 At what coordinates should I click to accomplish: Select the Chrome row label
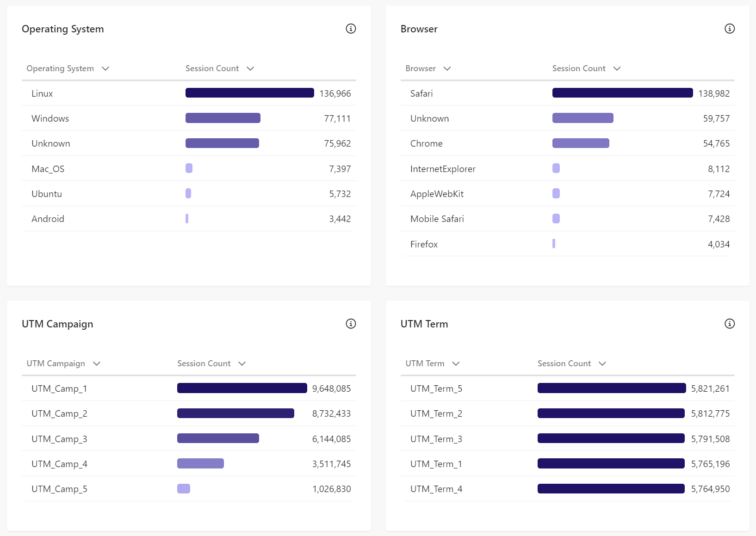tap(426, 143)
